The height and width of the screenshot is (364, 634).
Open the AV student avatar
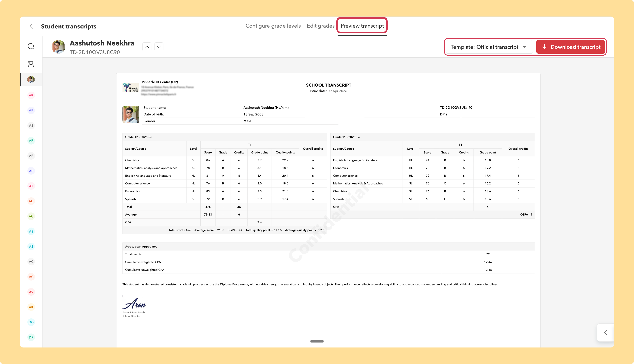tap(31, 292)
